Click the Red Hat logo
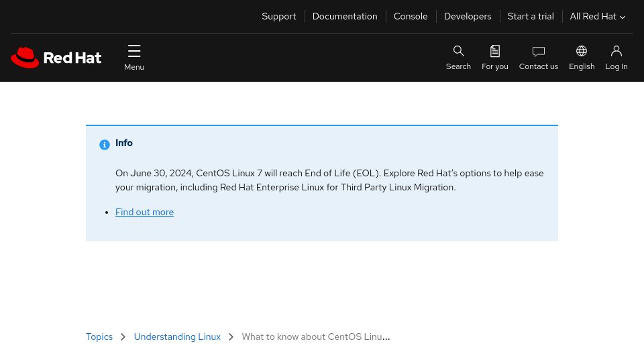The image size is (644, 362). tap(56, 58)
